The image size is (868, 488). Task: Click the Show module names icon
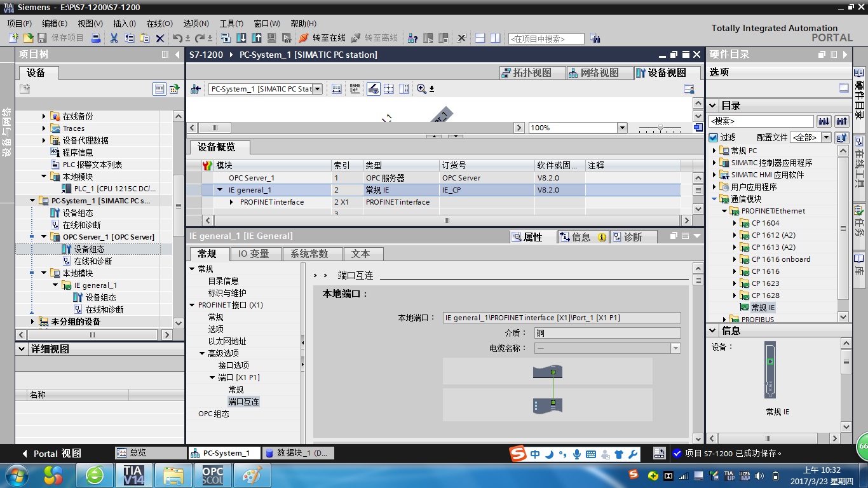point(355,89)
